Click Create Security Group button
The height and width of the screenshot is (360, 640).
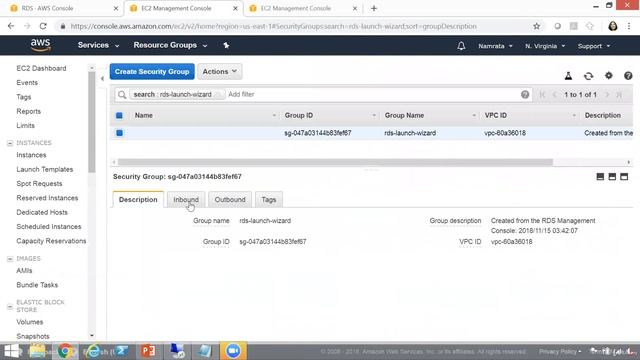tap(152, 71)
